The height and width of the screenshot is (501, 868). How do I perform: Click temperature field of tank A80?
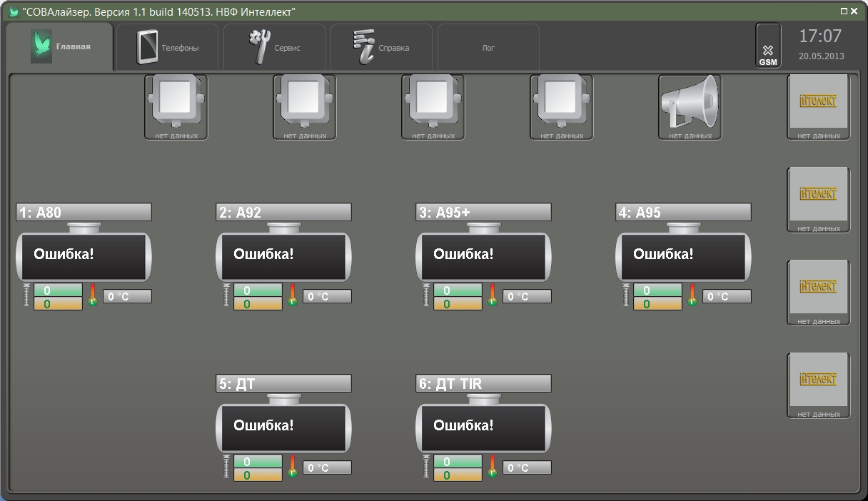click(128, 296)
